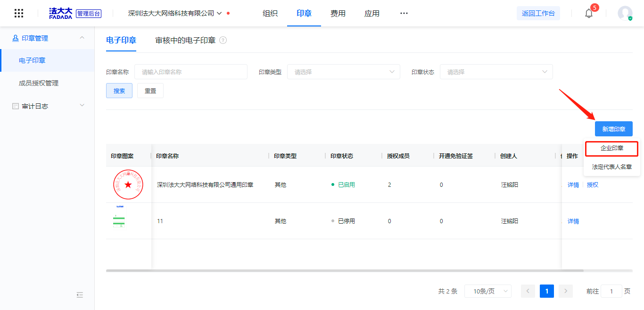This screenshot has width=644, height=310.
Task: Open company switcher 深圳法大大网络科技有限公司
Action: tap(175, 13)
